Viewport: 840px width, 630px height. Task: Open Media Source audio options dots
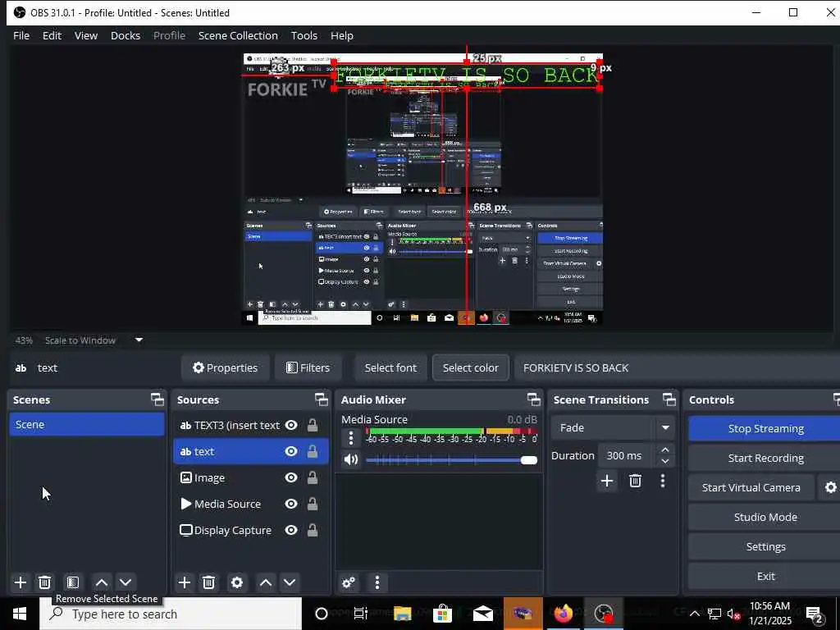(351, 438)
